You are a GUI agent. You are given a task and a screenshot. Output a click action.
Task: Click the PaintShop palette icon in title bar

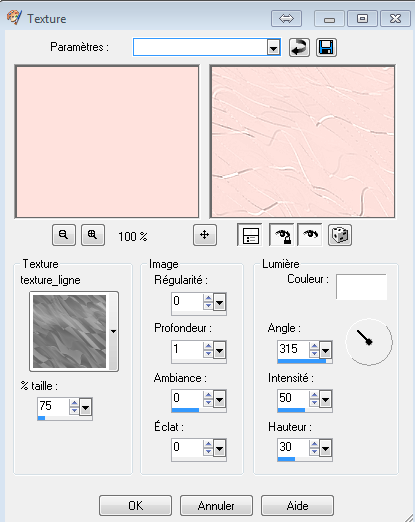[x=14, y=18]
